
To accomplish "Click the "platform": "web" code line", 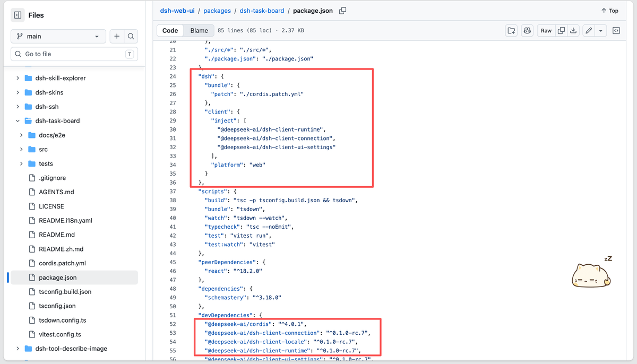I will click(x=238, y=165).
